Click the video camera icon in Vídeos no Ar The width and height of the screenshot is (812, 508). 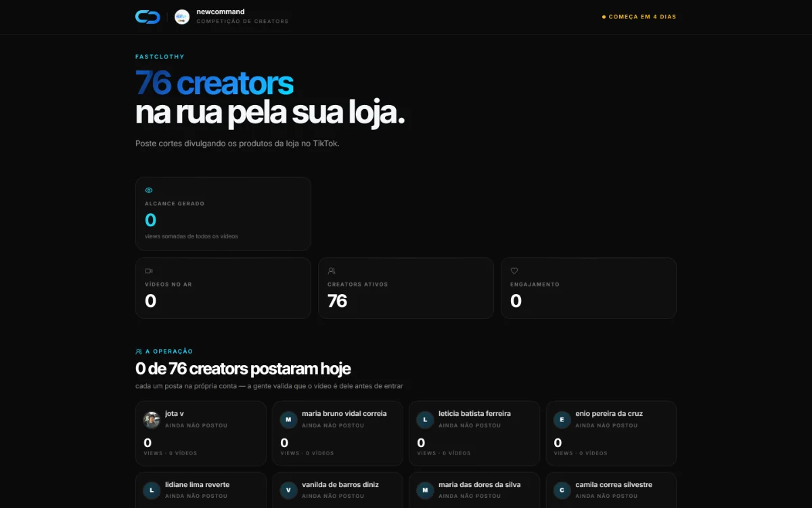tap(149, 271)
